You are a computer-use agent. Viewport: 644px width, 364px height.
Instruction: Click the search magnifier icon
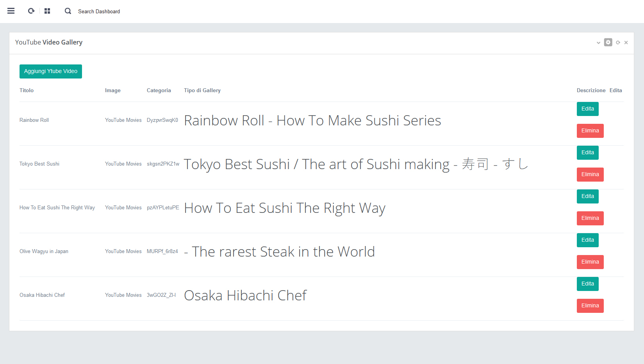coord(68,11)
